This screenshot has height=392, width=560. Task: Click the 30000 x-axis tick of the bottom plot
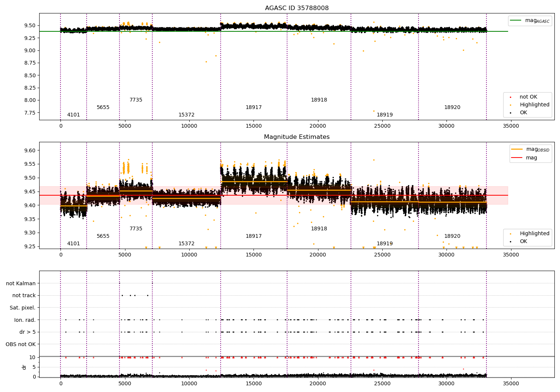[x=447, y=384]
